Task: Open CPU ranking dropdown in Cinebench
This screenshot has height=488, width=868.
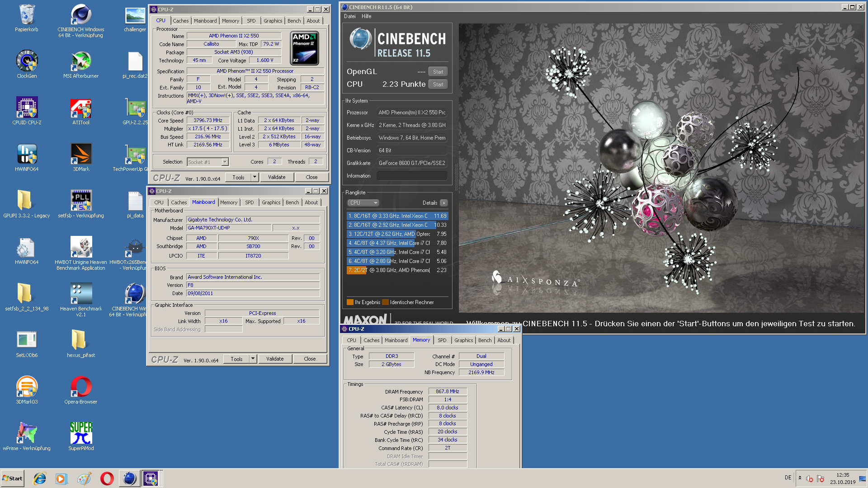Action: click(363, 203)
